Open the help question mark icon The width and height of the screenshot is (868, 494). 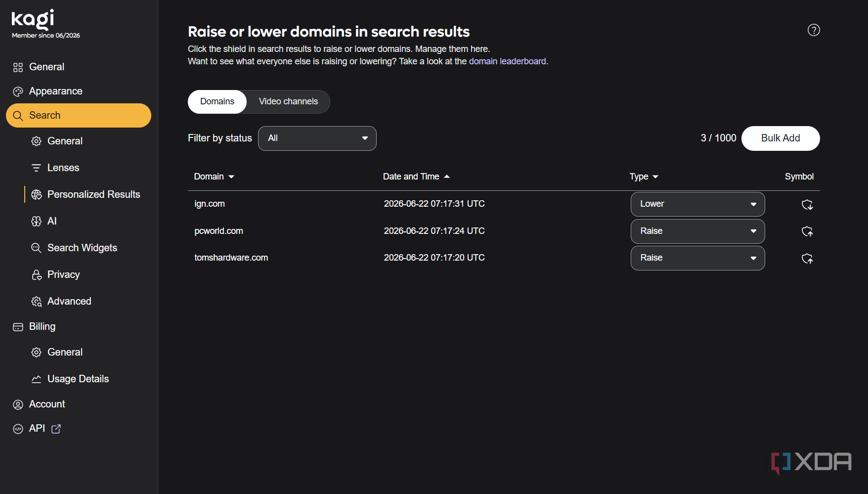(814, 30)
